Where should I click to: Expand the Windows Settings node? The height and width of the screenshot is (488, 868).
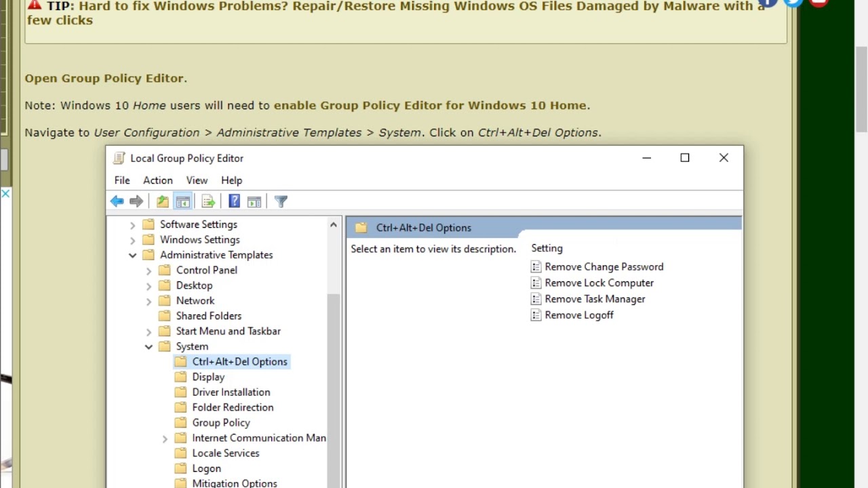[x=132, y=240]
